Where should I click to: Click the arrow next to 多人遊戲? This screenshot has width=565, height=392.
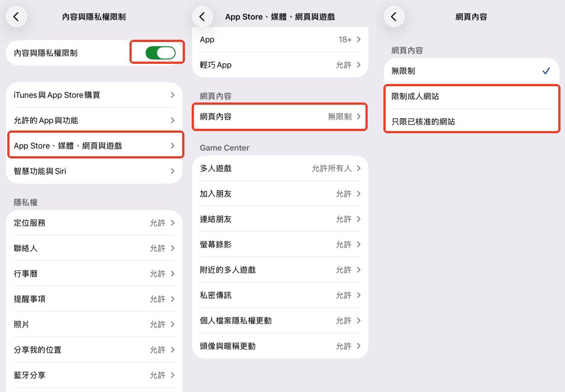click(x=359, y=169)
